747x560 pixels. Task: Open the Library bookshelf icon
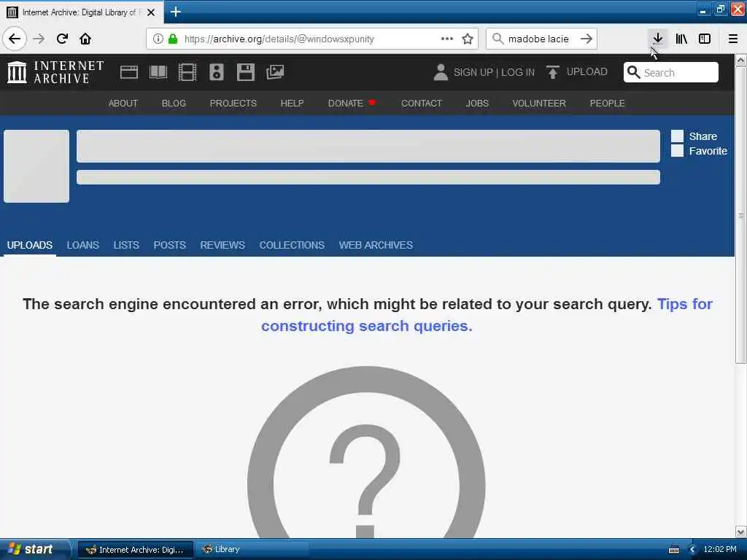pos(681,39)
